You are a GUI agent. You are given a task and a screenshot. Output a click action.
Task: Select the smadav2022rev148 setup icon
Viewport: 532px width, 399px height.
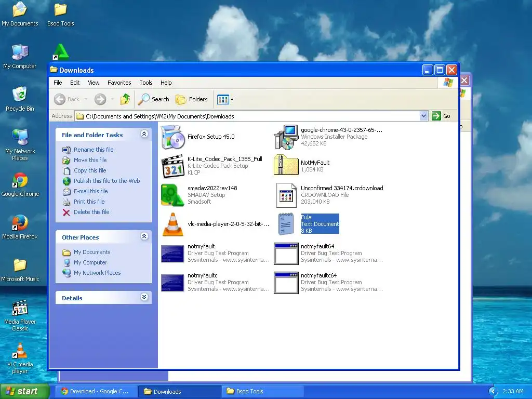click(x=172, y=195)
